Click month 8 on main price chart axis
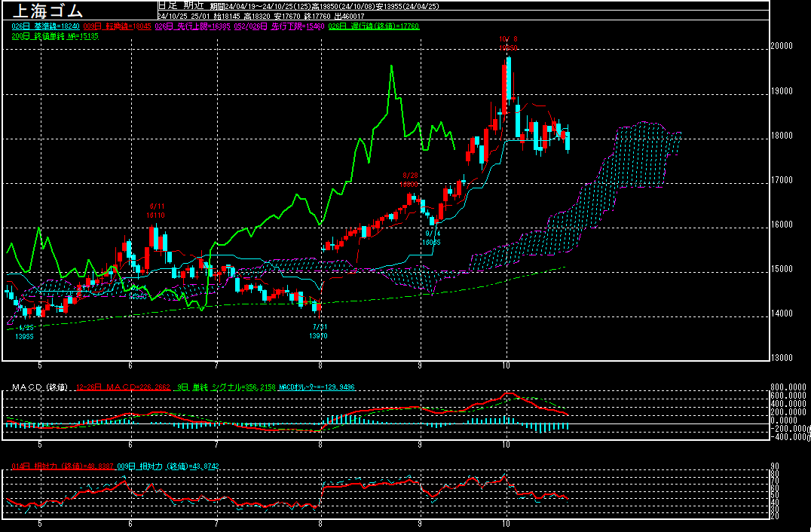This screenshot has width=811, height=532. 320,365
